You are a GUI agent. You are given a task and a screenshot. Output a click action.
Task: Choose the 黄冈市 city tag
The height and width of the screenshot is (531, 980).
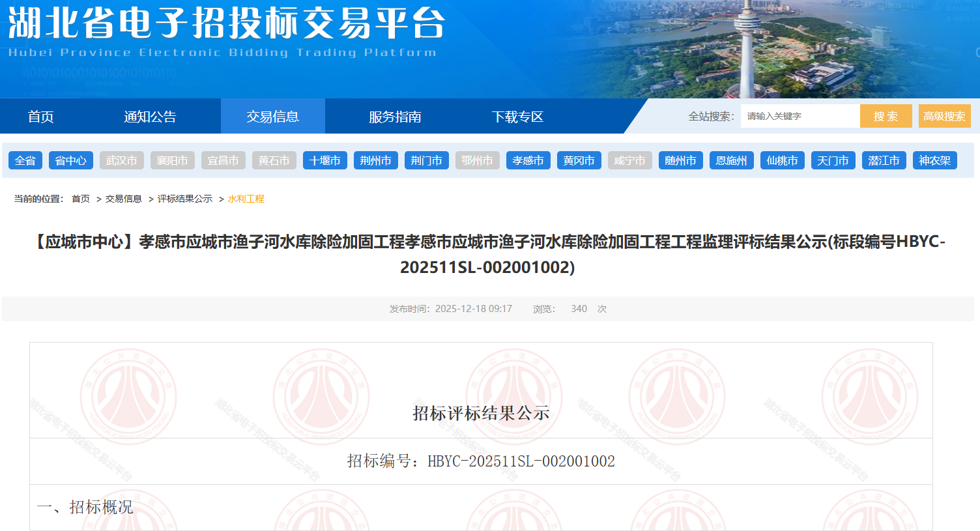pos(579,160)
